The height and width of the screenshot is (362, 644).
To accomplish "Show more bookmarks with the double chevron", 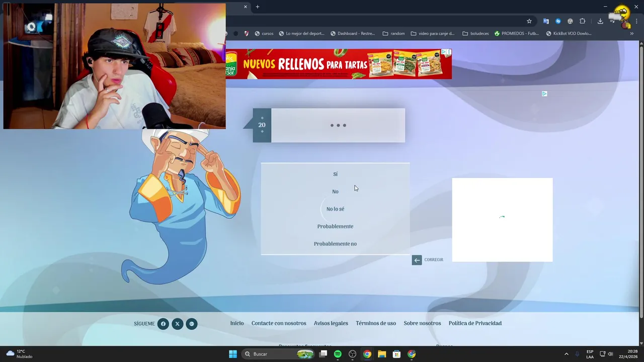I will 632,34.
